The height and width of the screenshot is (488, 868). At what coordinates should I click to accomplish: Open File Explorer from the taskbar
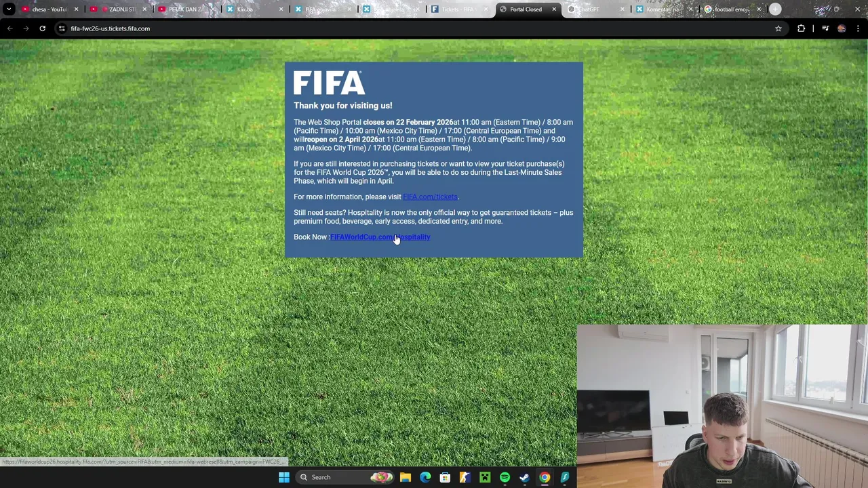click(406, 477)
